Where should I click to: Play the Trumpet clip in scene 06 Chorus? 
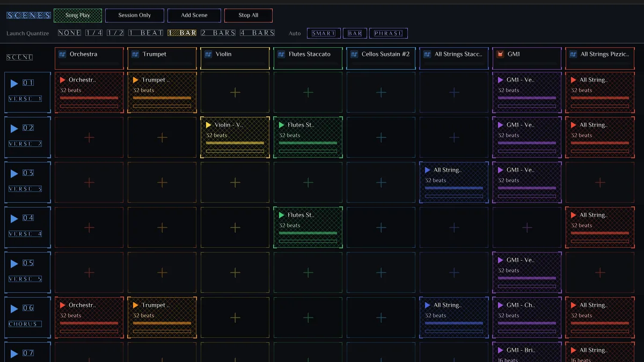(136, 305)
